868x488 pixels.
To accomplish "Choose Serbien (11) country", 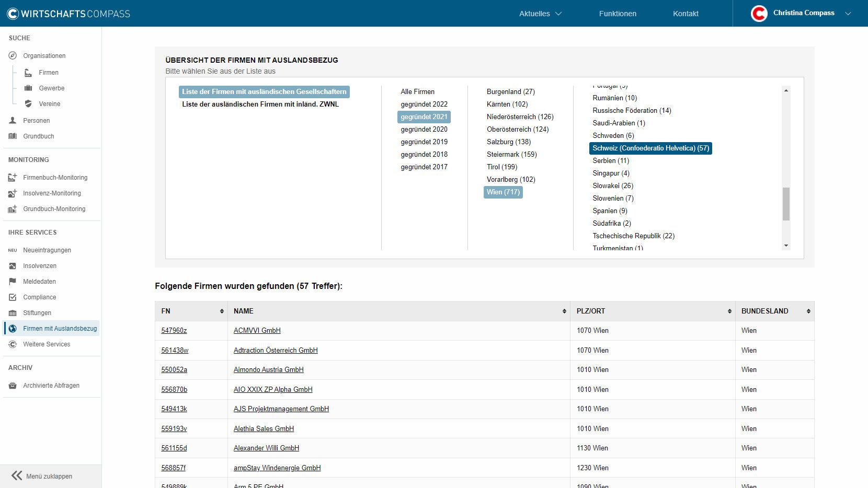I will point(611,160).
